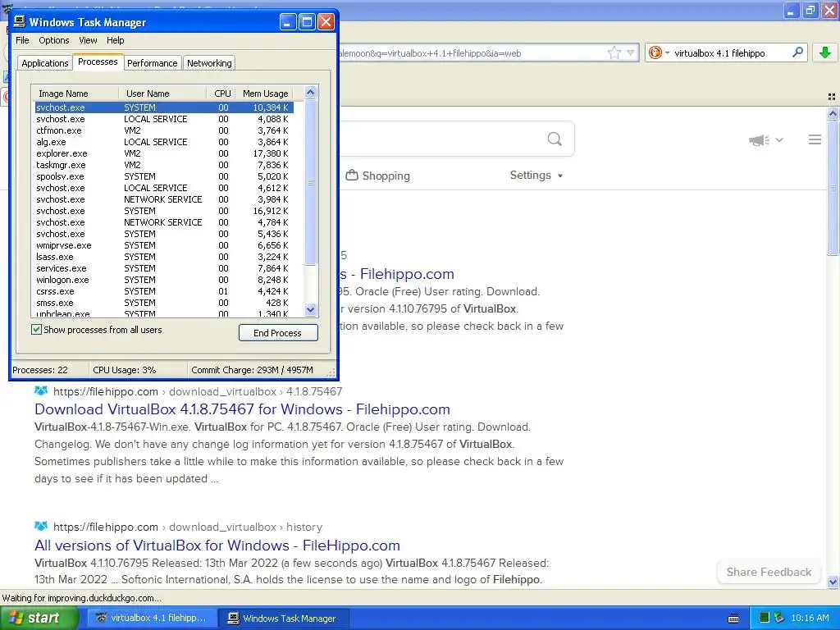Select the winlogon.exe process row
The width and height of the screenshot is (840, 630).
click(x=163, y=281)
